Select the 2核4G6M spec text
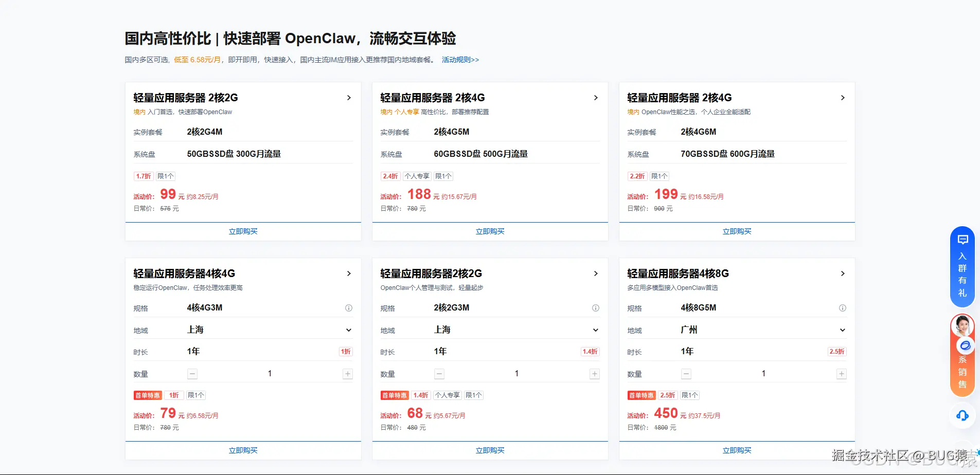Screen dimensions: 980x475 pyautogui.click(x=699, y=132)
